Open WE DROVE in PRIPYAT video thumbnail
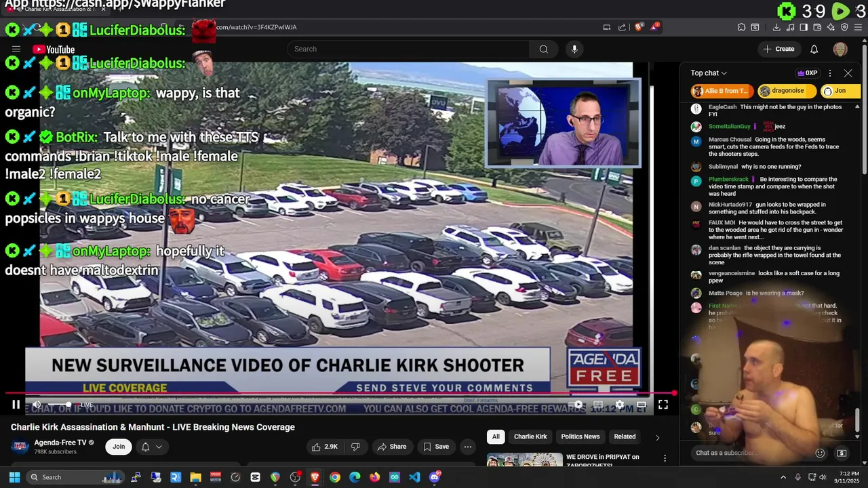Viewport: 868px width, 488px height. (525, 460)
